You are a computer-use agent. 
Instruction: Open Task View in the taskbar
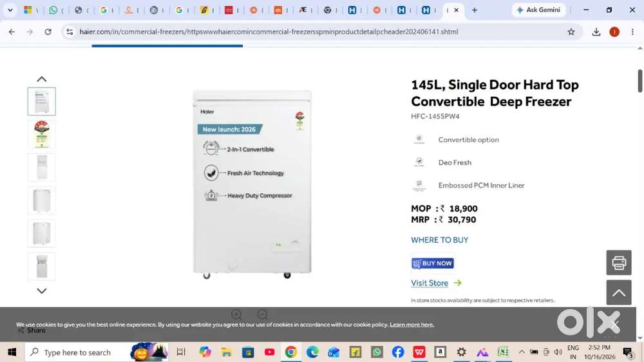pos(181,352)
